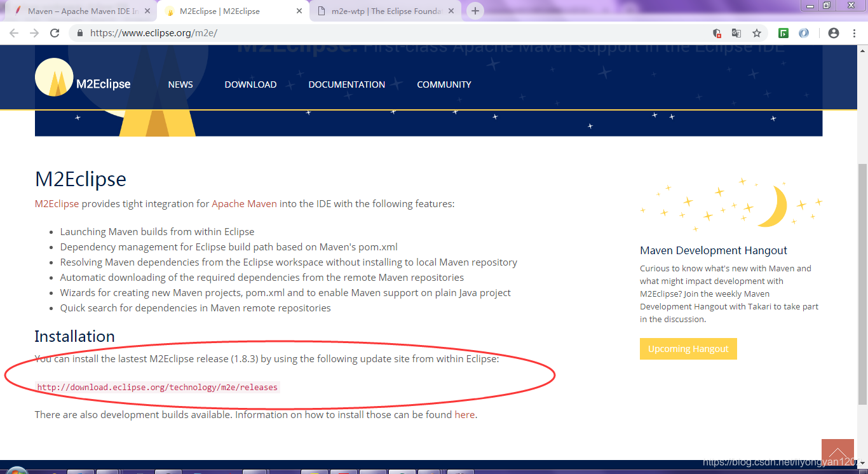Open the translate page icon in address bar
The width and height of the screenshot is (868, 474).
coord(736,33)
